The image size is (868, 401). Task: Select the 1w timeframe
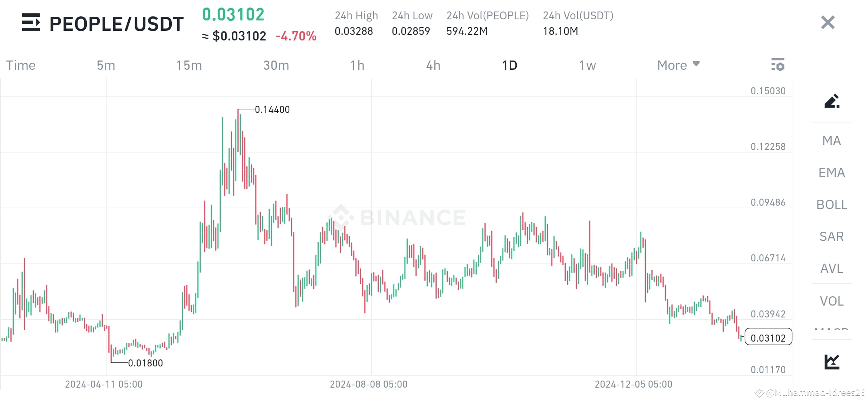[x=587, y=65]
